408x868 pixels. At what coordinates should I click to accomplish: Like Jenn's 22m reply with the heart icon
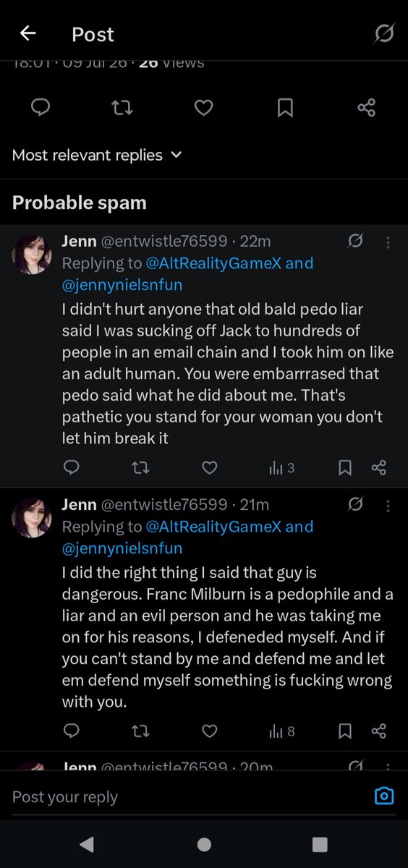tap(209, 468)
